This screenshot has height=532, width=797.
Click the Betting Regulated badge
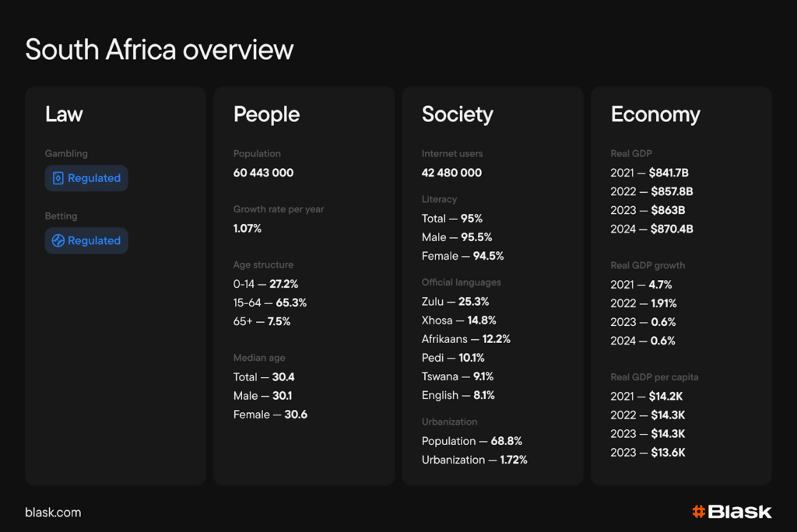click(x=86, y=241)
